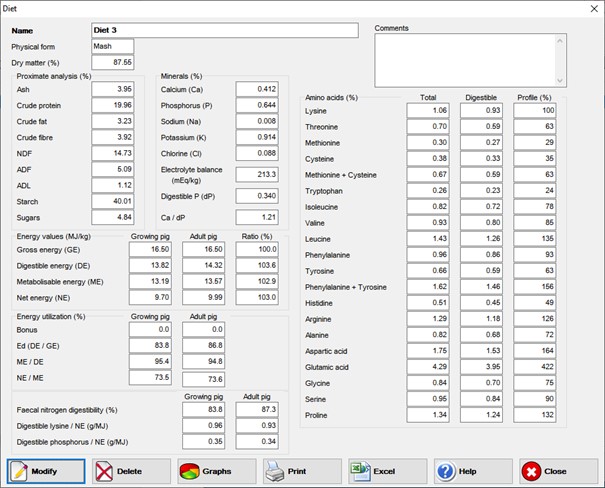
Task: Click Electrolyte balance value 213.3
Action: [x=257, y=174]
